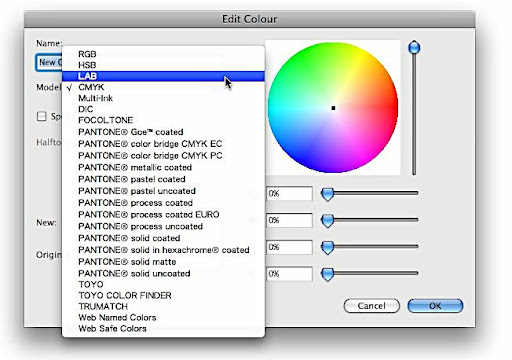Click the fourth colour slider handle

pos(327,274)
